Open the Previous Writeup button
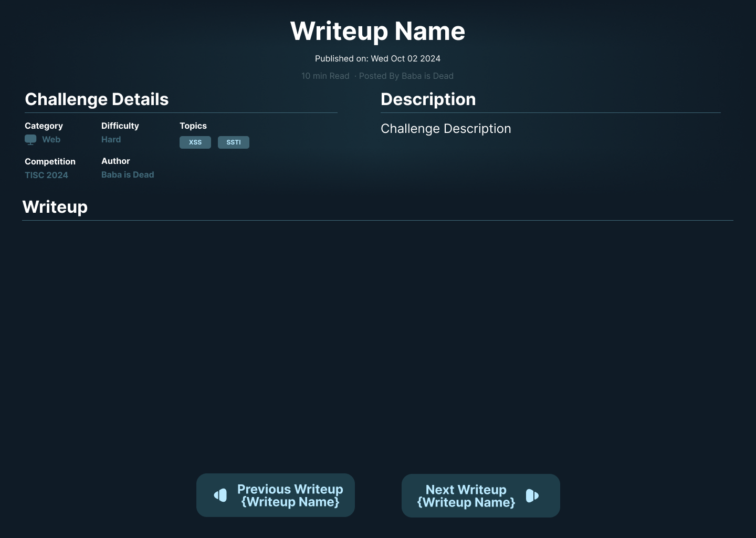This screenshot has height=538, width=756. [x=276, y=495]
